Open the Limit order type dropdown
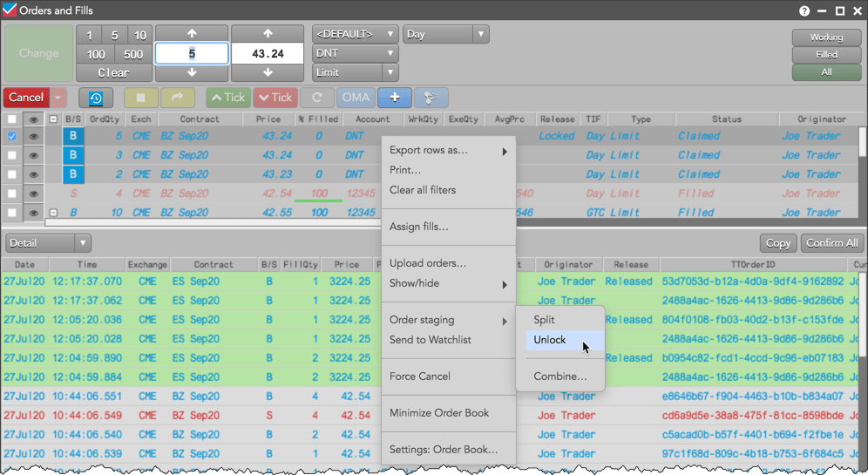Viewport: 868px width, 475px height. (x=355, y=72)
